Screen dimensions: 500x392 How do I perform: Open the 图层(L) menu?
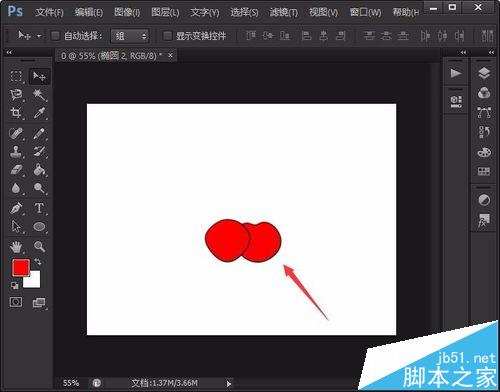pos(165,13)
